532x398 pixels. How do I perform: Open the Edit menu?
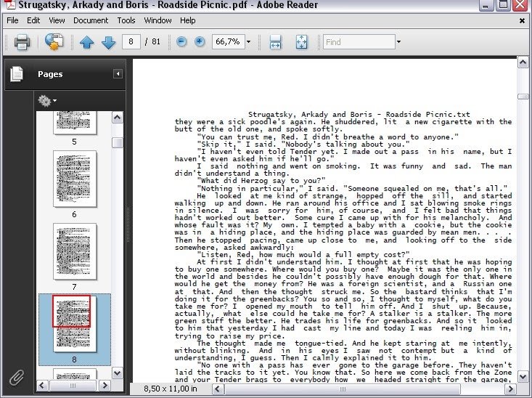click(33, 20)
